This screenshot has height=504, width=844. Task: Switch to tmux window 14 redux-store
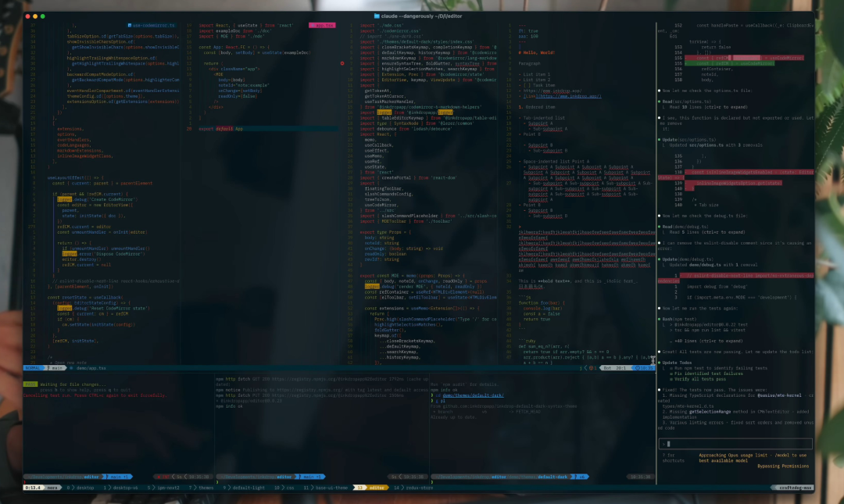click(x=413, y=488)
